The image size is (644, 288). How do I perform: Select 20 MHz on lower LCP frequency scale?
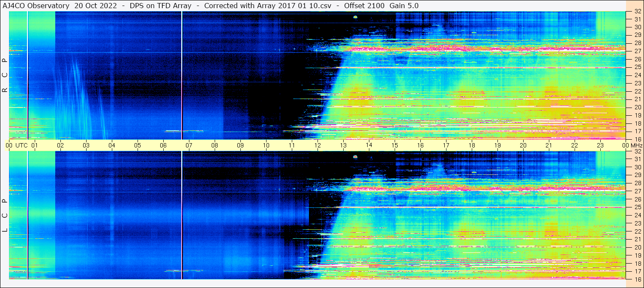pos(637,247)
